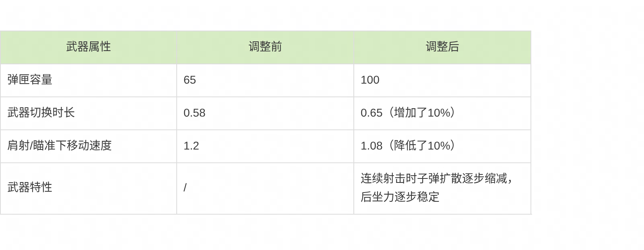The image size is (644, 250).
Task: Select the 武器切换时长 row label
Action: click(41, 113)
